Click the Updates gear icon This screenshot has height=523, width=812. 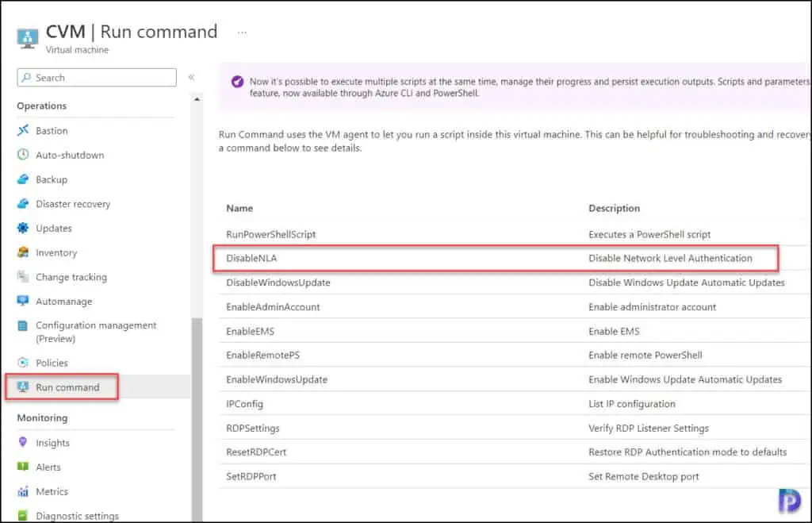coord(23,228)
